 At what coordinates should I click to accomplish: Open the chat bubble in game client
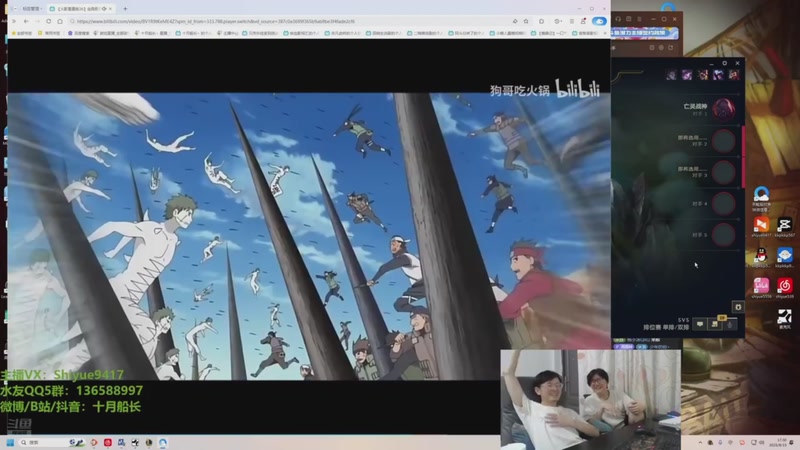tap(700, 324)
